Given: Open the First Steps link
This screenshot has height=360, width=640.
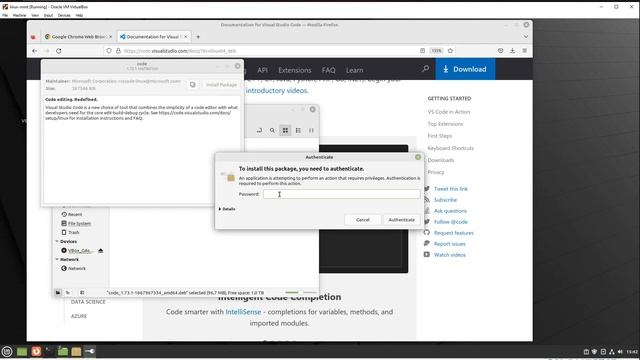Looking at the screenshot, I should (x=440, y=136).
